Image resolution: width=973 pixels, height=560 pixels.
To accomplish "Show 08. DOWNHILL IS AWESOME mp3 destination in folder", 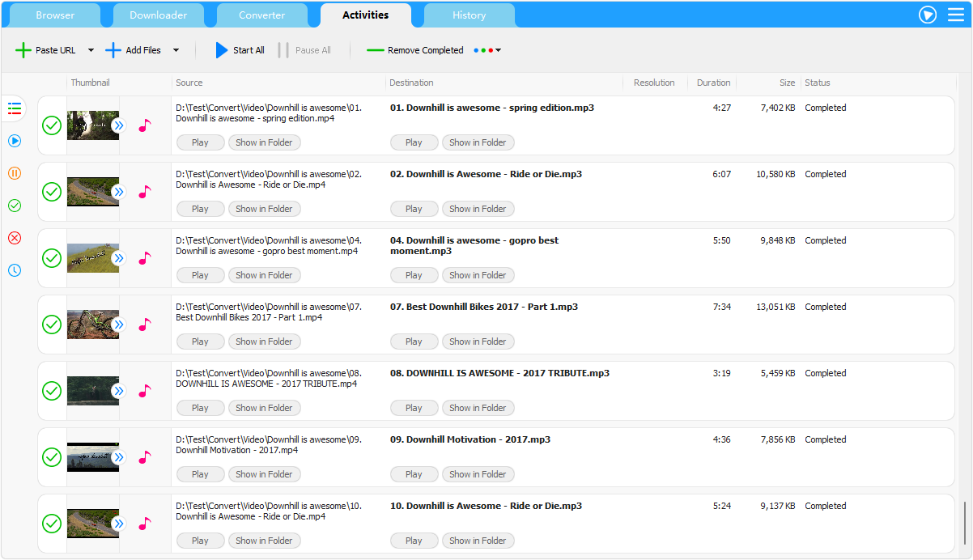I will (x=478, y=408).
